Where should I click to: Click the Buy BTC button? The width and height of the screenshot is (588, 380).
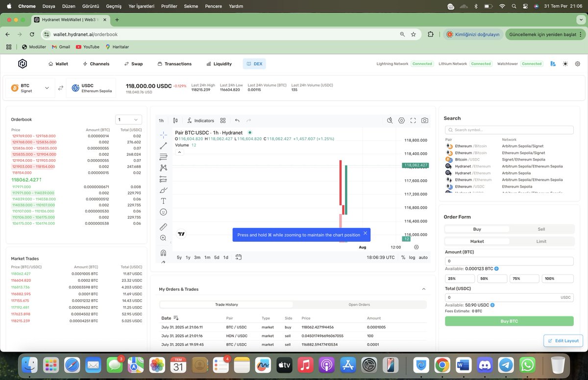click(x=509, y=321)
